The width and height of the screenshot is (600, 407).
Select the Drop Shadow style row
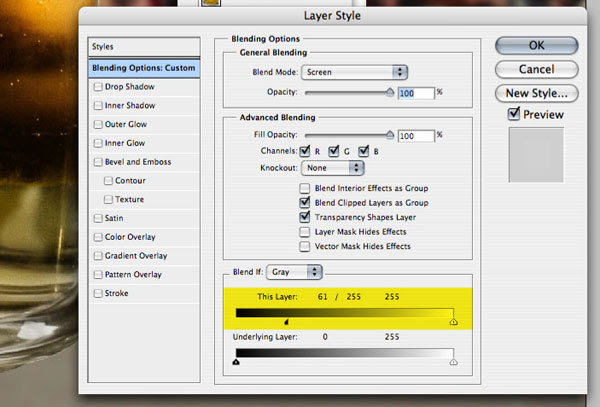[144, 87]
